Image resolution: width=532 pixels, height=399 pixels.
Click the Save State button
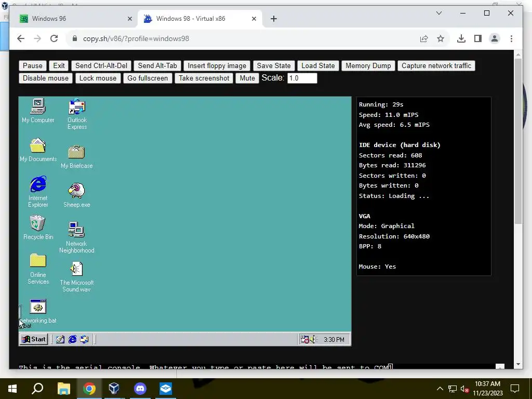(x=274, y=65)
